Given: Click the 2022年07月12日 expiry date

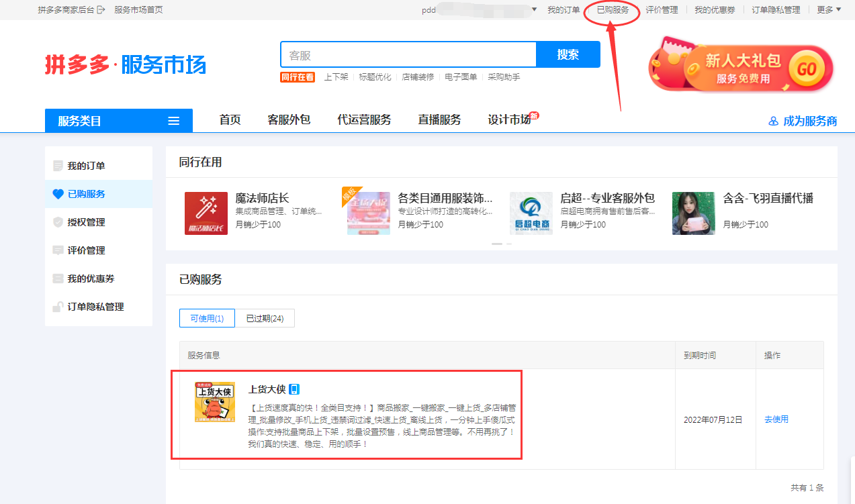Looking at the screenshot, I should click(x=713, y=419).
